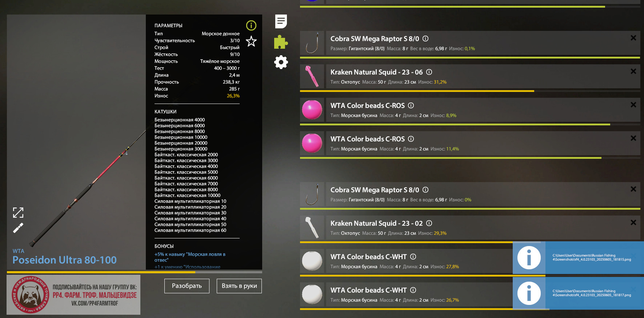This screenshot has width=644, height=318.
Task: Remove WTA Color beads C-ROS with 11,4% wear
Action: [x=633, y=138]
